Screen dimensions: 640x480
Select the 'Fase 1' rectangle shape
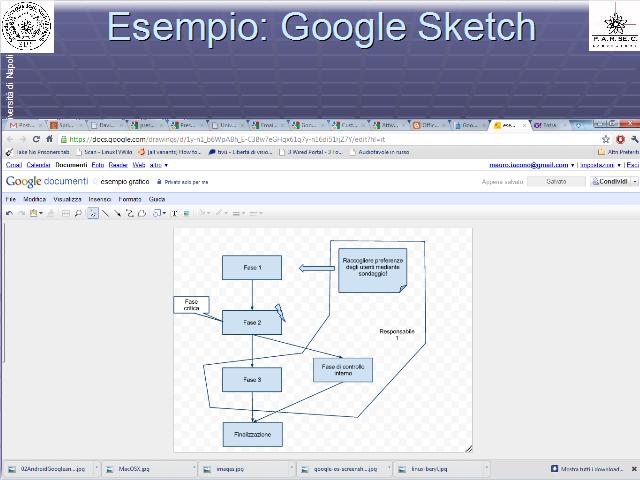tap(252, 267)
